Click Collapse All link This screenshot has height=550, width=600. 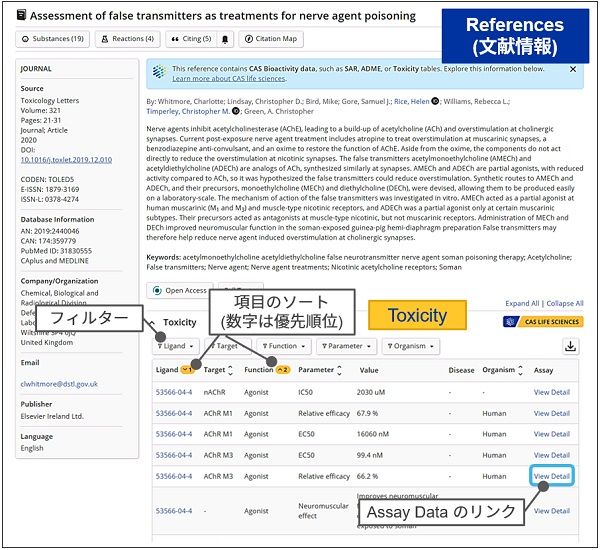tap(565, 303)
